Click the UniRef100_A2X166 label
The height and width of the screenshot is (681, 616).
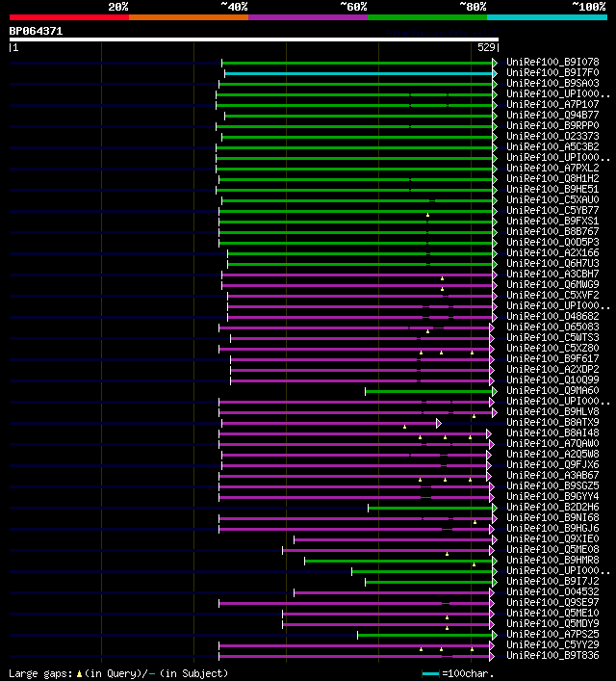[552, 252]
